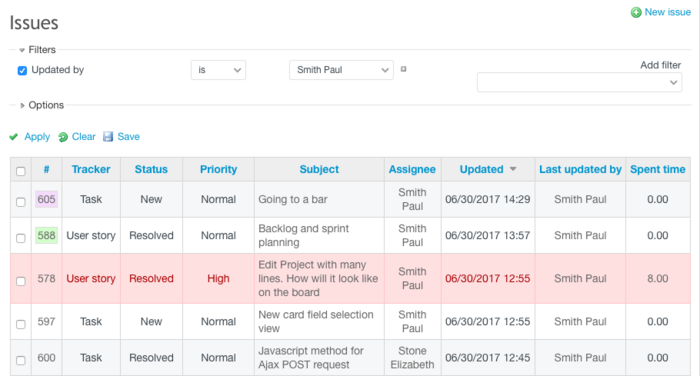Check the box for issue 605

(x=21, y=202)
